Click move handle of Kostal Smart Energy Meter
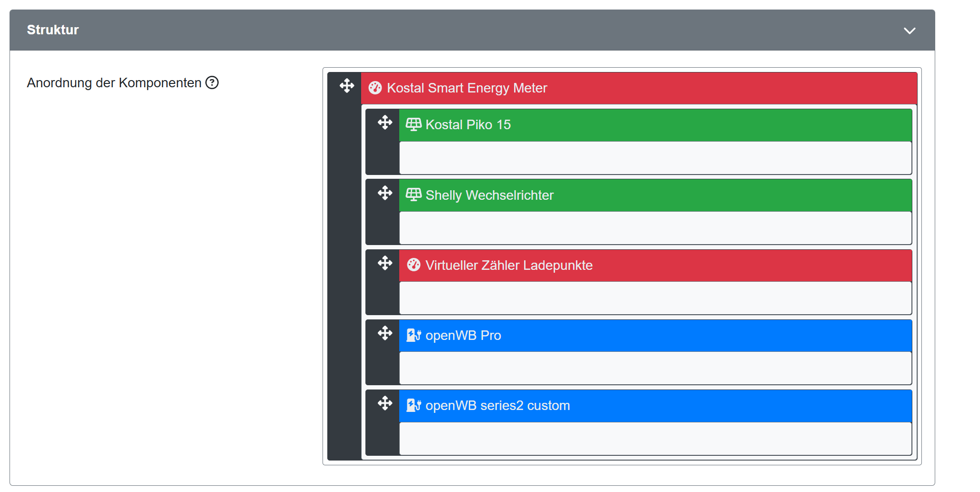This screenshot has height=492, width=980. tap(347, 86)
